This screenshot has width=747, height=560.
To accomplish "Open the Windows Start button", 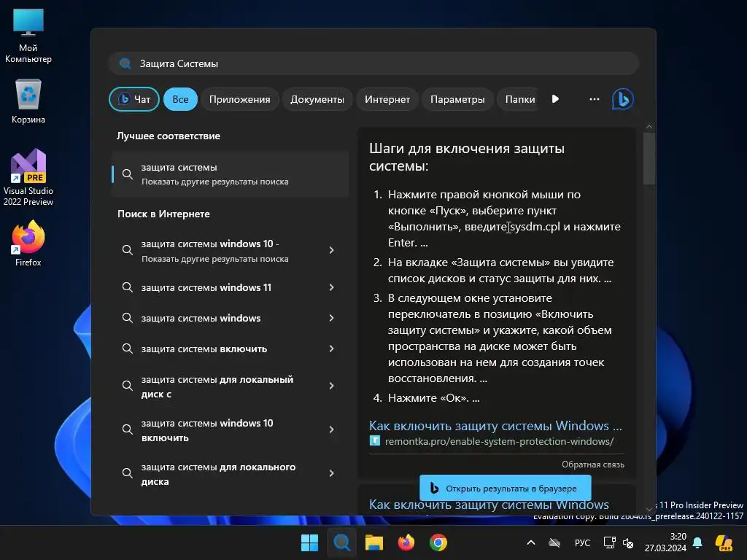I will [309, 542].
